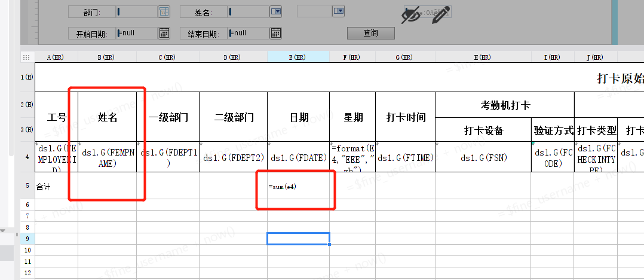Click the 打卡设备 header cell

483,129
